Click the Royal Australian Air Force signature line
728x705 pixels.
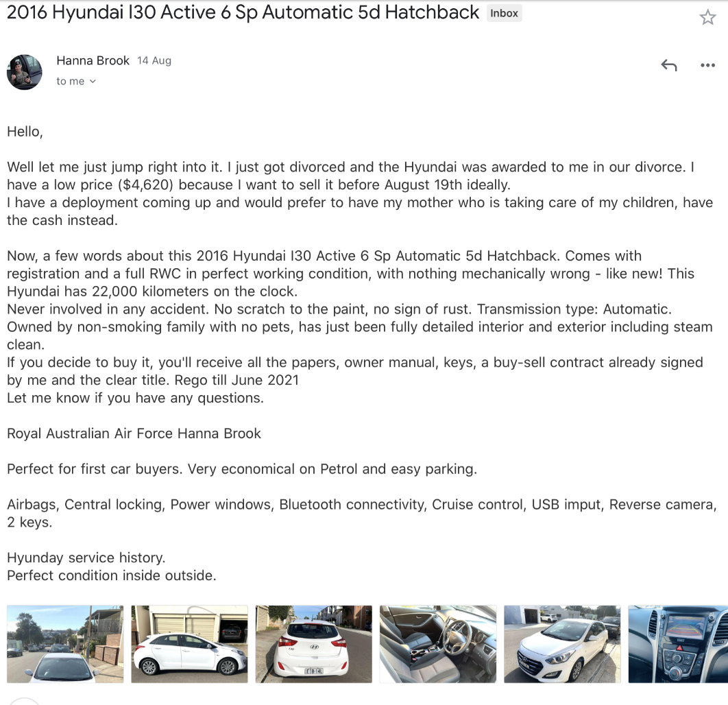(133, 433)
